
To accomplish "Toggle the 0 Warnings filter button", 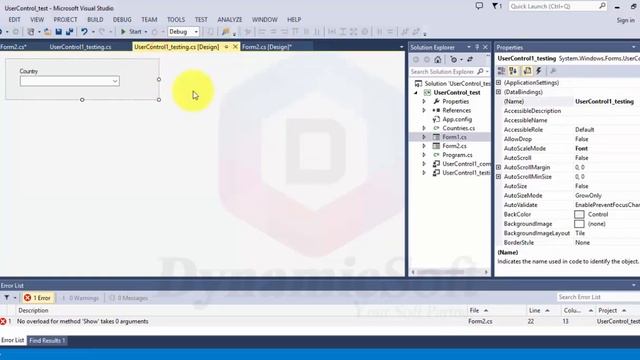I will (80, 298).
